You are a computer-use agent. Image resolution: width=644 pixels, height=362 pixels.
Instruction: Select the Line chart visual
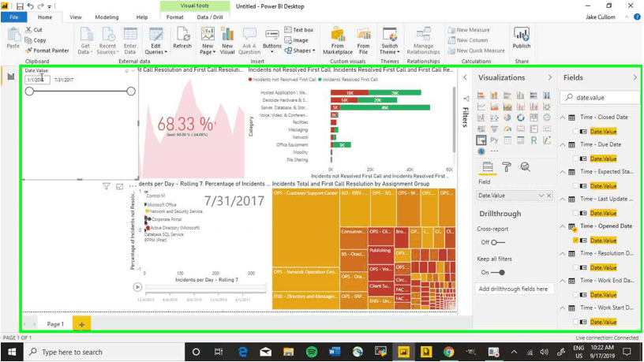(481, 106)
